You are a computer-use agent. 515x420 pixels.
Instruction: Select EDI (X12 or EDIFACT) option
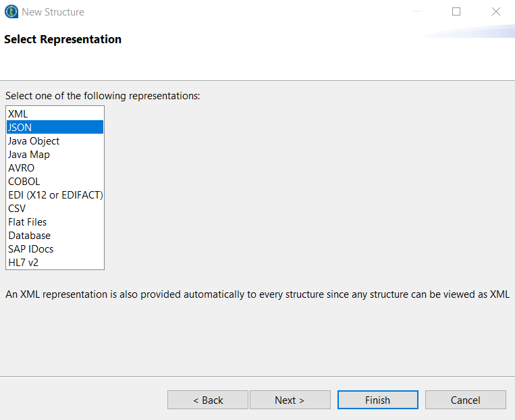click(x=55, y=195)
